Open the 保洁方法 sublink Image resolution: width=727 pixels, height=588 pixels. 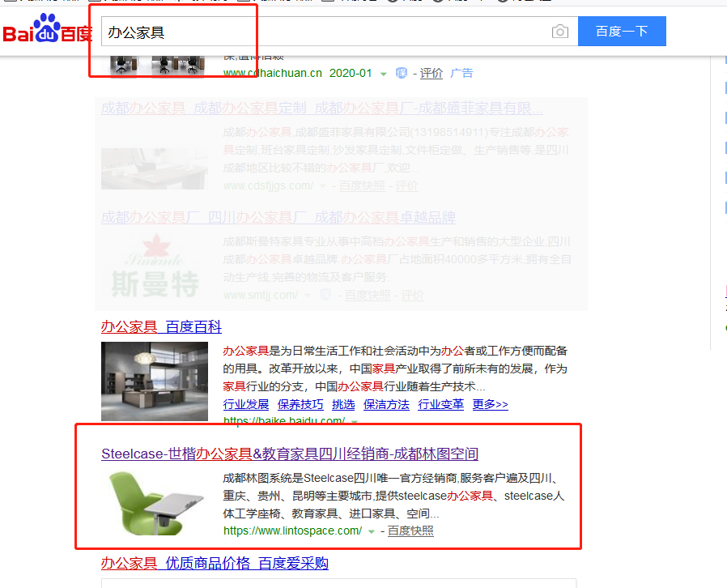[x=386, y=404]
